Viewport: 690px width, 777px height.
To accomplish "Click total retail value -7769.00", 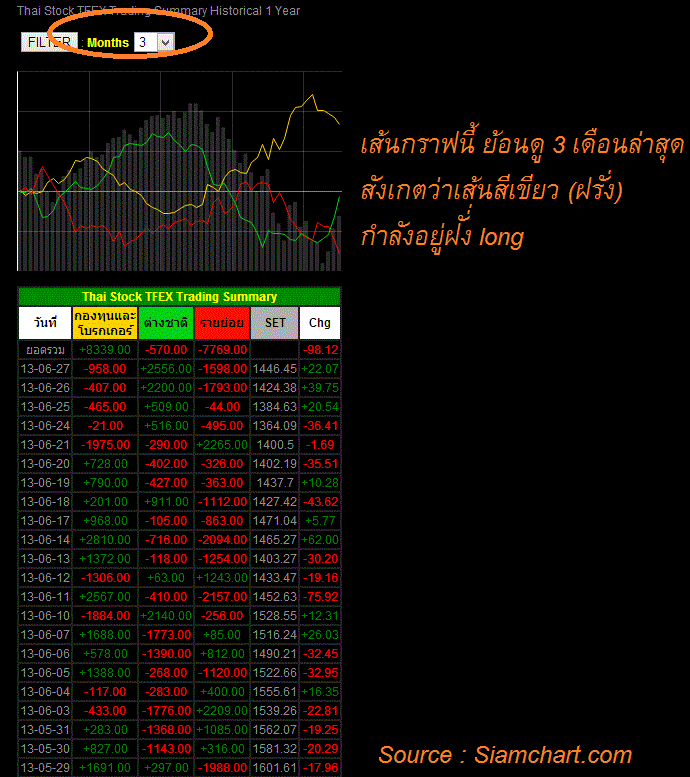I will pos(222,350).
